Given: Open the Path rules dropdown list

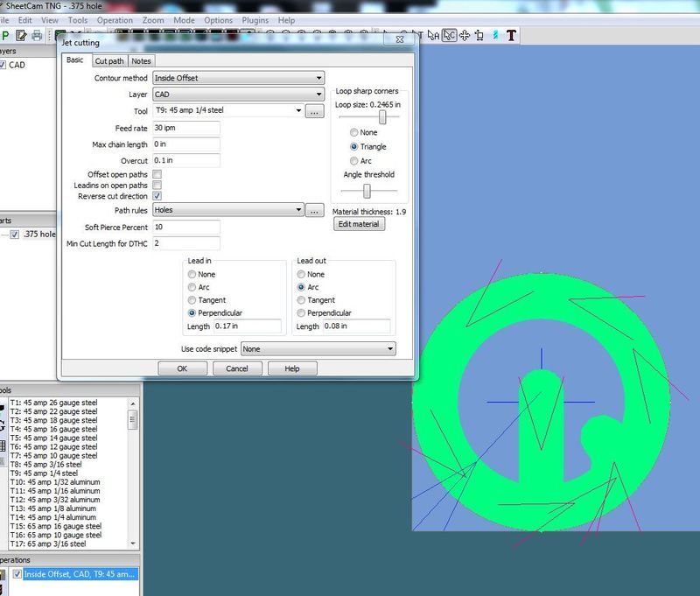Looking at the screenshot, I should (227, 210).
